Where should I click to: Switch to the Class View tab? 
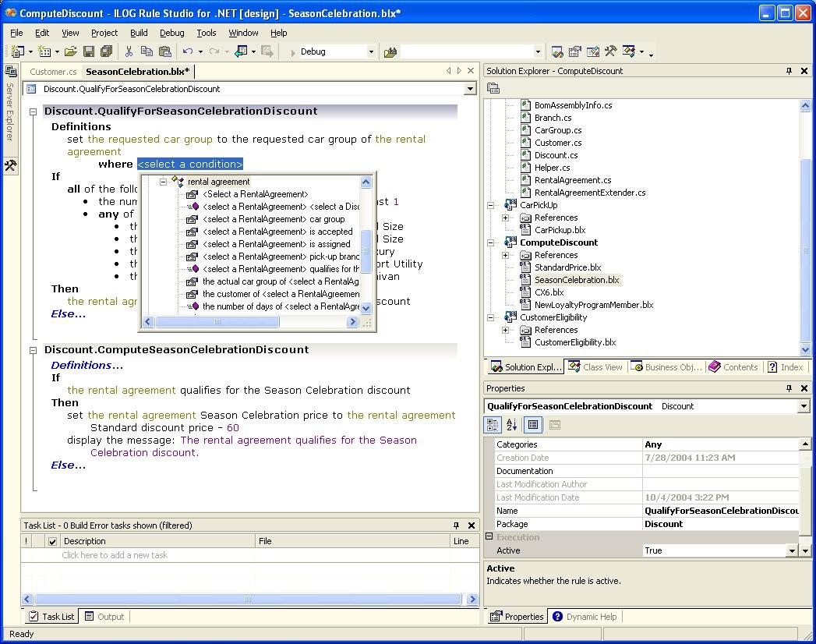[596, 367]
